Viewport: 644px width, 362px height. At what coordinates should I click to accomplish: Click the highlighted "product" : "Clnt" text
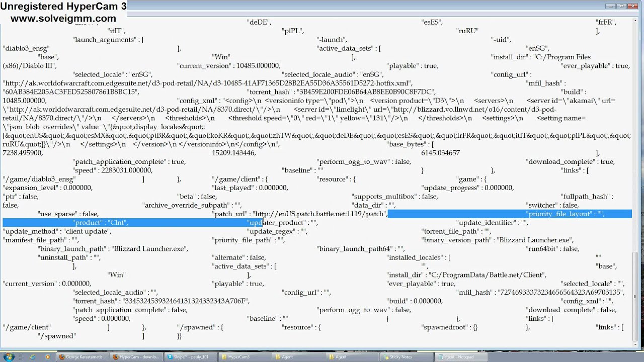(x=100, y=223)
